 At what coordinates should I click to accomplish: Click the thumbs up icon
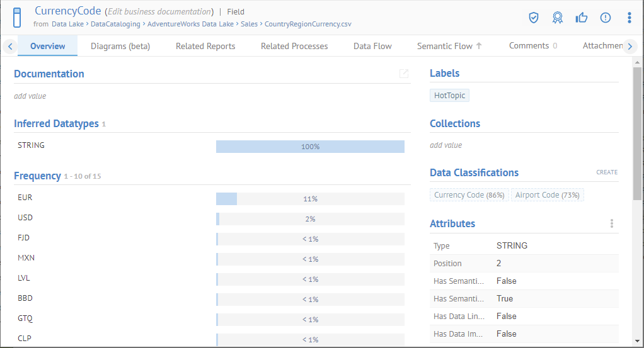click(x=582, y=18)
